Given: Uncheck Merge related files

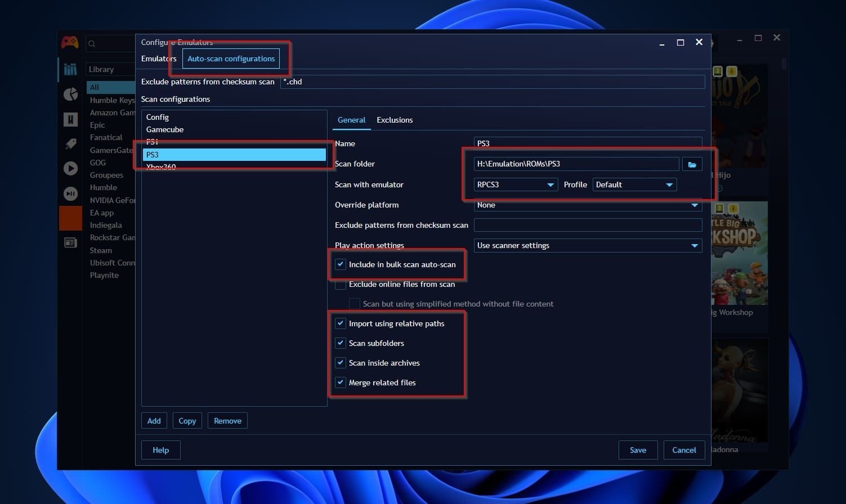Looking at the screenshot, I should (x=341, y=382).
